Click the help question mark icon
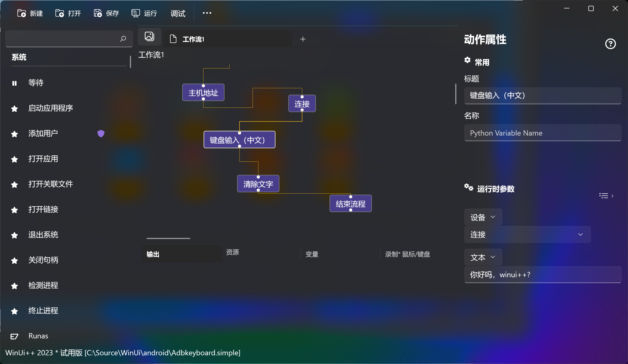628x364 pixels. (x=610, y=44)
